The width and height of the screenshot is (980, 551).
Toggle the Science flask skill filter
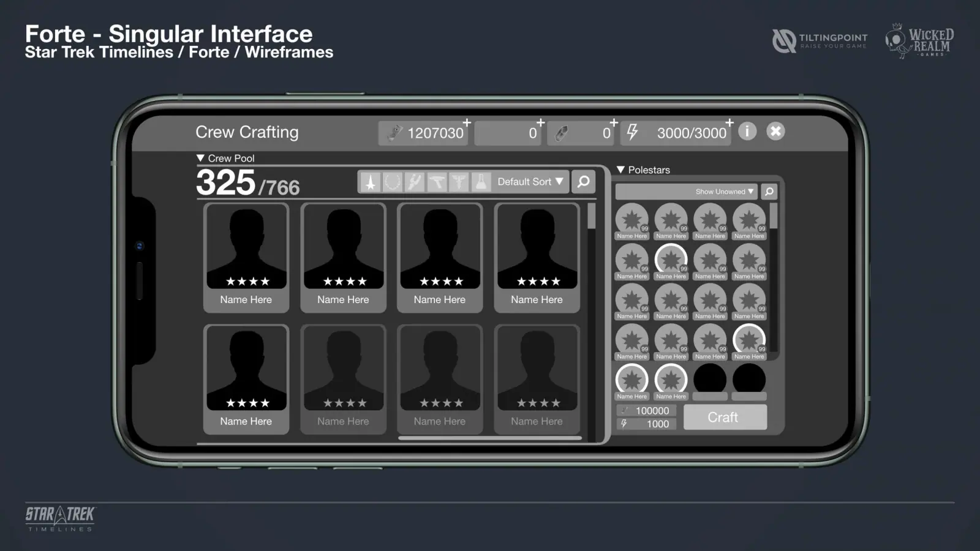481,182
